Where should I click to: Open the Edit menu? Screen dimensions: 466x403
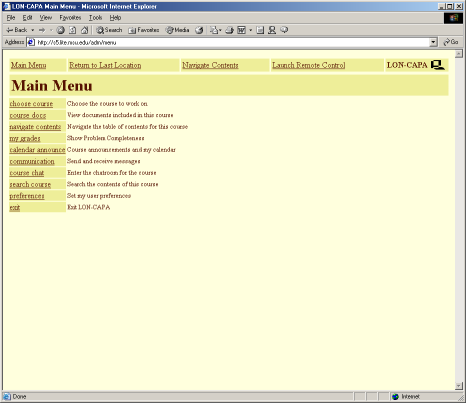click(27, 18)
